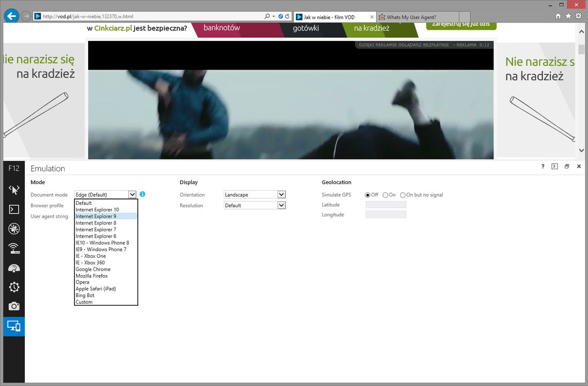Open the Document mode dropdown
This screenshot has width=588, height=386.
(106, 194)
